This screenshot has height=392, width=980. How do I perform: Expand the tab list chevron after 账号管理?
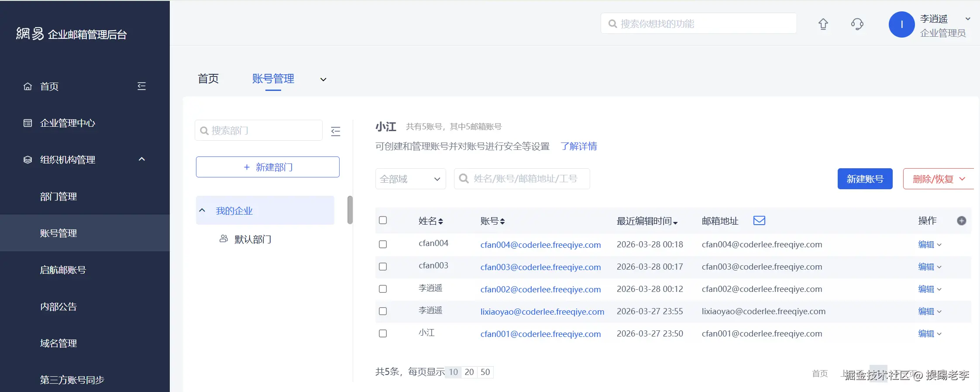323,80
